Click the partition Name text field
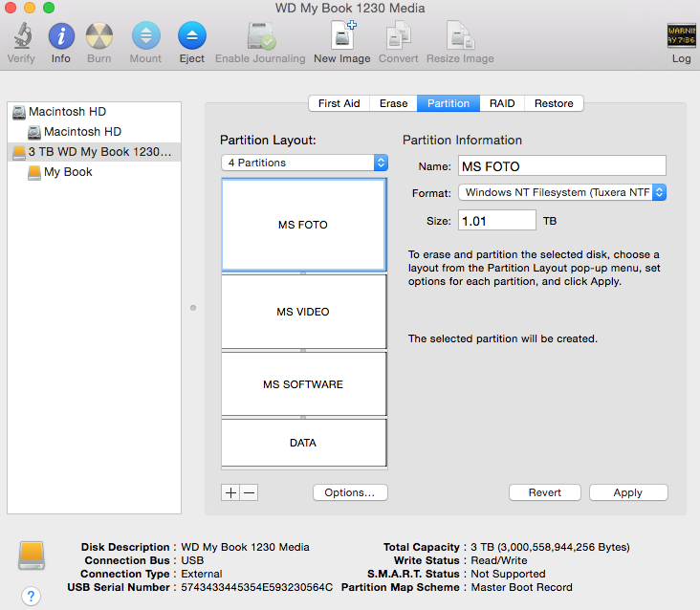The image size is (700, 610). point(561,166)
